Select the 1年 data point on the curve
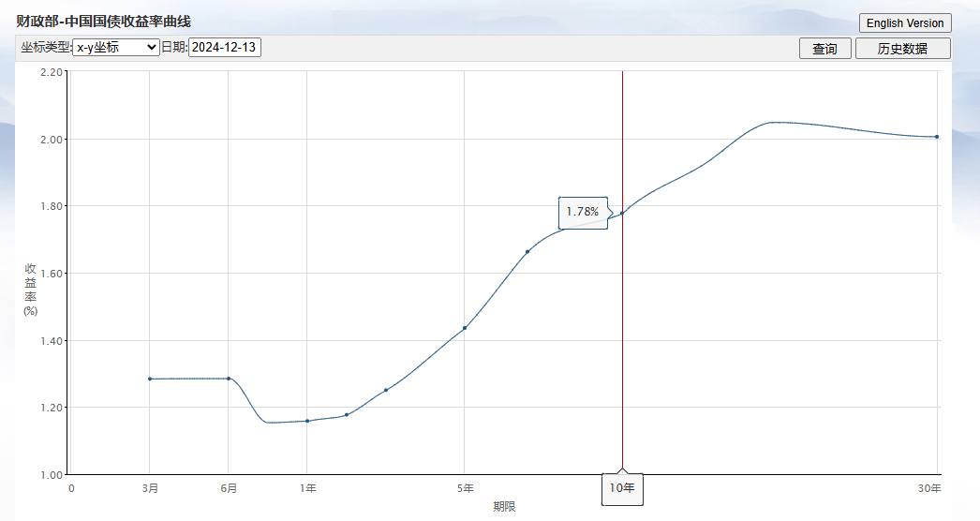The width and height of the screenshot is (980, 521). point(307,421)
